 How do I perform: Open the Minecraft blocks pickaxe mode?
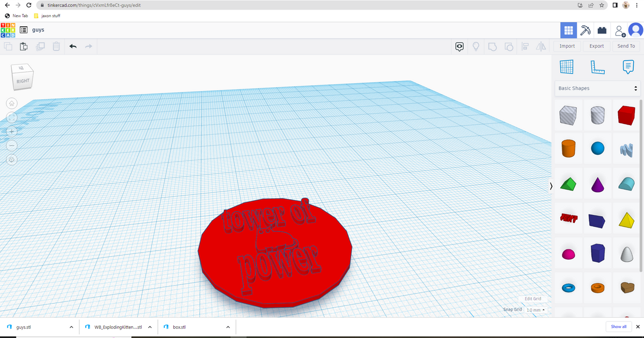586,31
